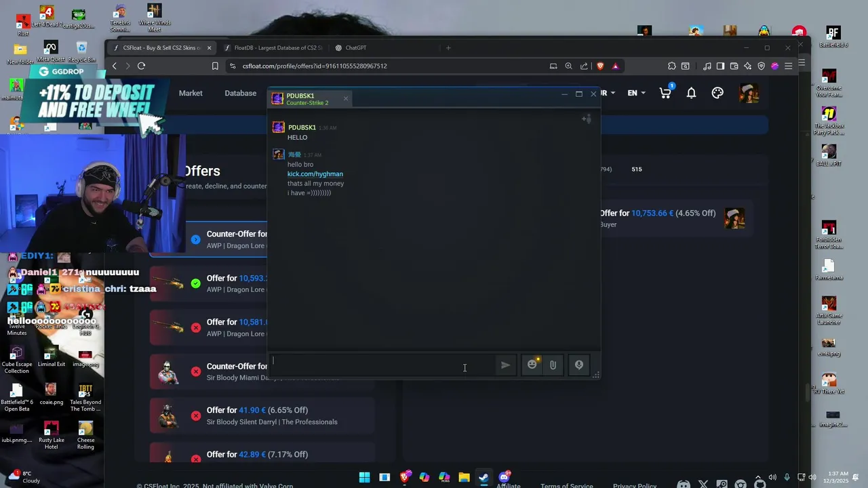Open the Offer for 42.89 € row

point(262,453)
